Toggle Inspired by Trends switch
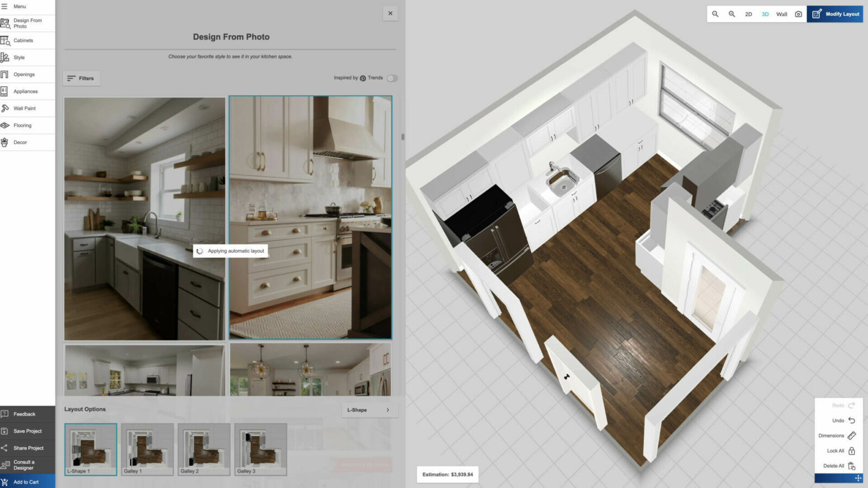 [x=392, y=78]
